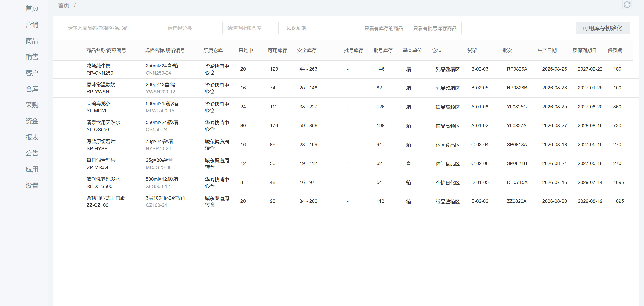Screen dimensions: 644x306
Task: Click the 安全库存 column header
Action: (307, 50)
